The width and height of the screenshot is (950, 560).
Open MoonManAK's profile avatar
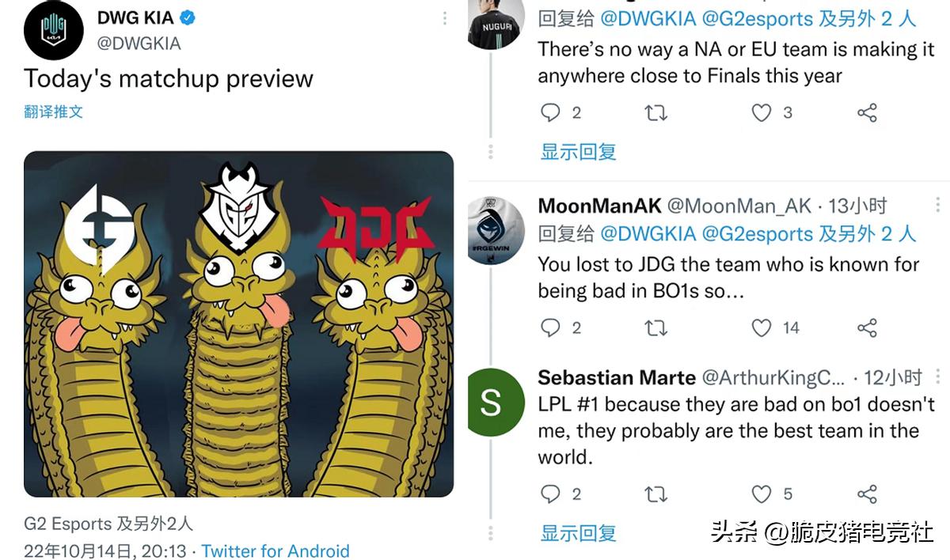click(x=496, y=230)
